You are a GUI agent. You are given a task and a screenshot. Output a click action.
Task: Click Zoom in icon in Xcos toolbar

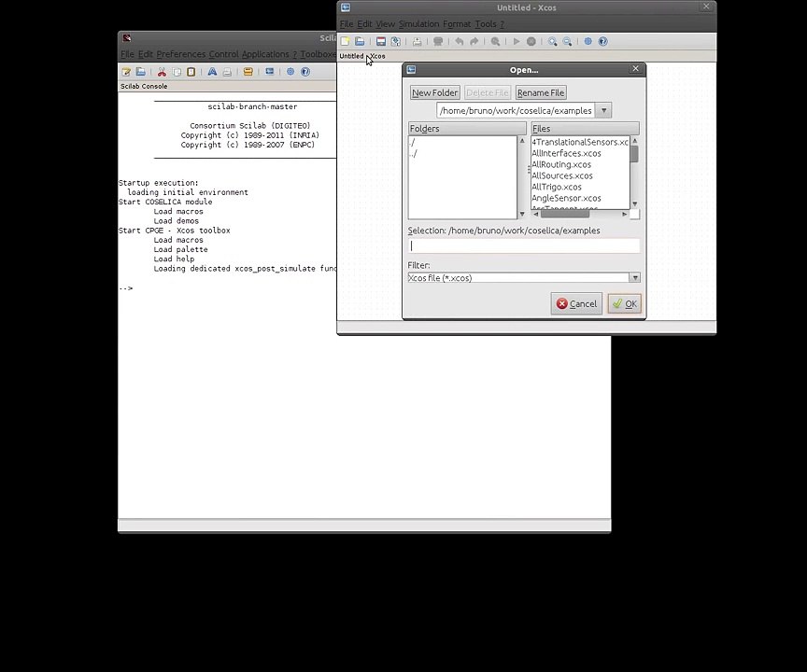[552, 42]
